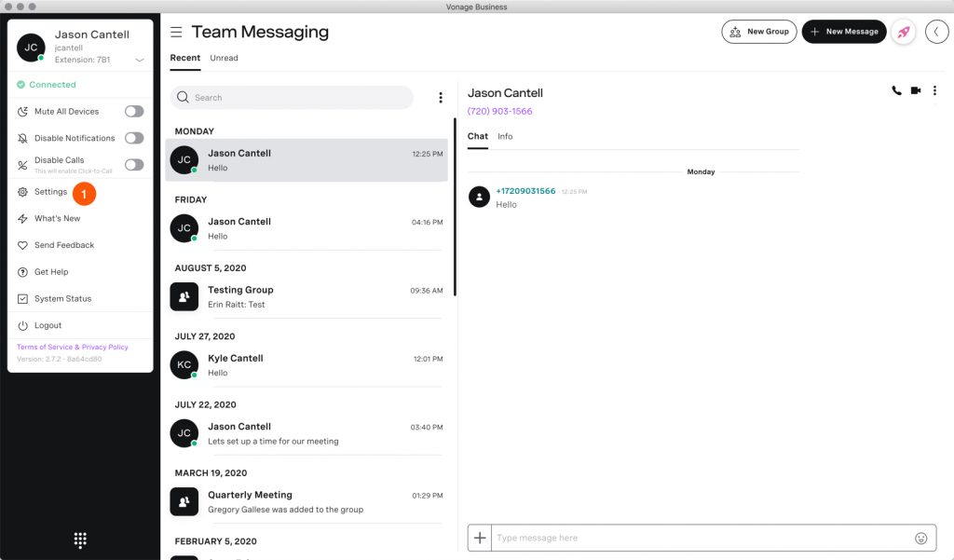
Task: Click the rocket icon in top bar
Action: pyautogui.click(x=903, y=32)
